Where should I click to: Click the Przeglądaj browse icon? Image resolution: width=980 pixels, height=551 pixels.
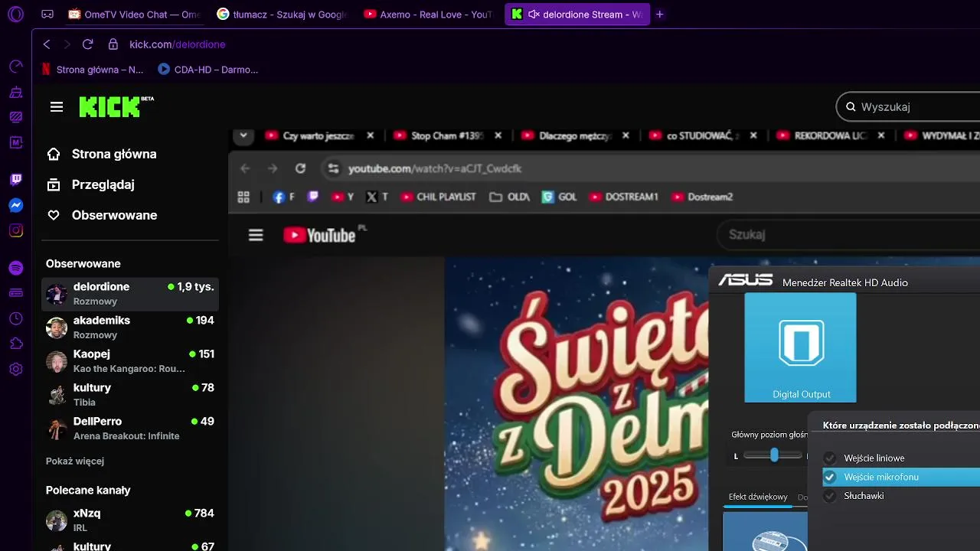click(54, 184)
